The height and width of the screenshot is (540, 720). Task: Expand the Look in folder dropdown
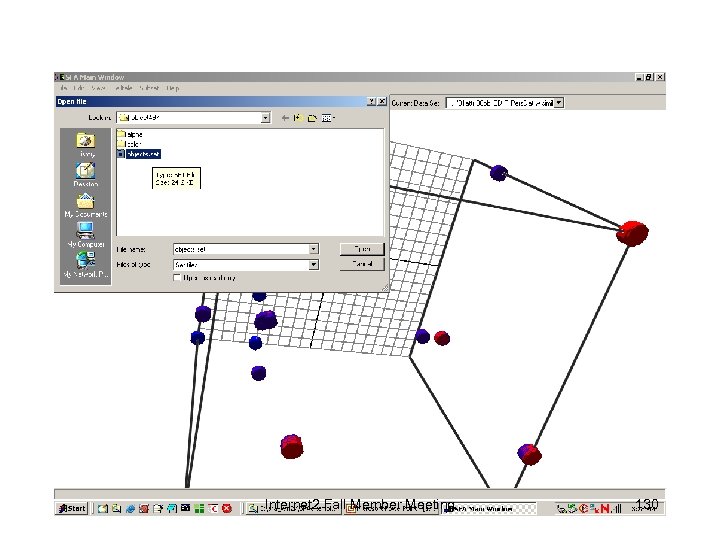(265, 118)
